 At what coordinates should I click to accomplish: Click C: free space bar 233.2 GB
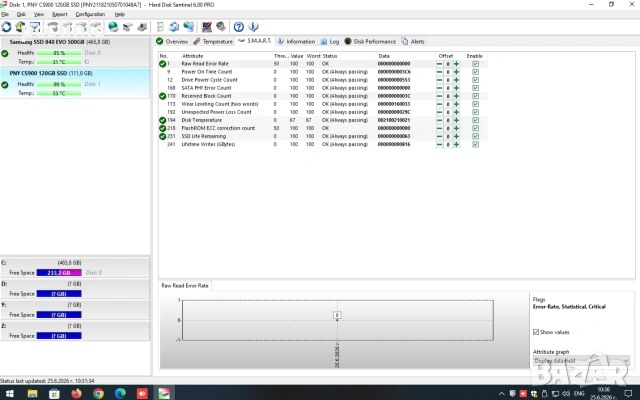[x=59, y=273]
